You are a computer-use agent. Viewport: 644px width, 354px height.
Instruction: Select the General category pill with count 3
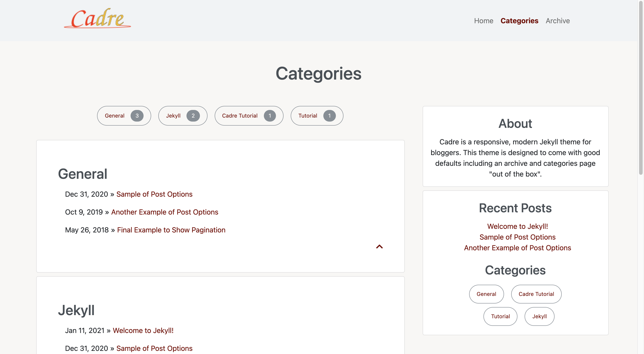click(124, 116)
